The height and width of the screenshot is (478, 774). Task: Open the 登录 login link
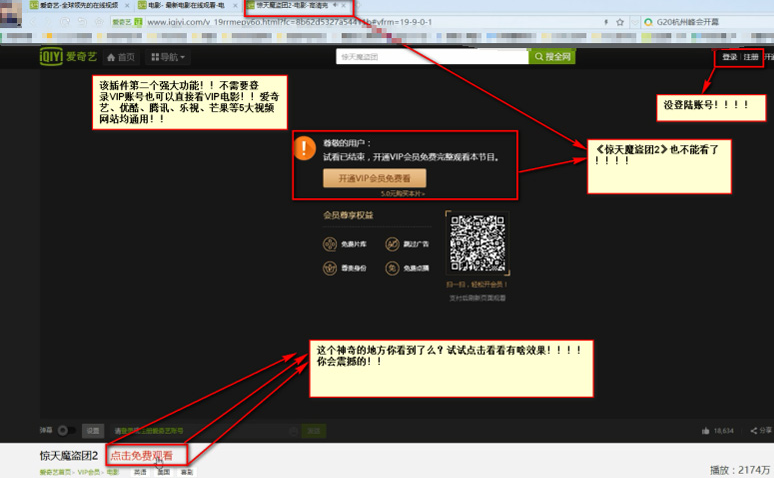pos(729,57)
